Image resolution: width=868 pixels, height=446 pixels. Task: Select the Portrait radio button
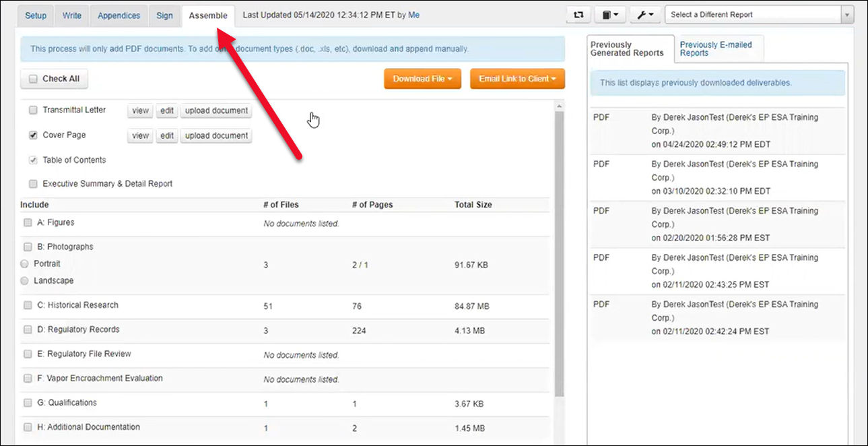pos(25,264)
